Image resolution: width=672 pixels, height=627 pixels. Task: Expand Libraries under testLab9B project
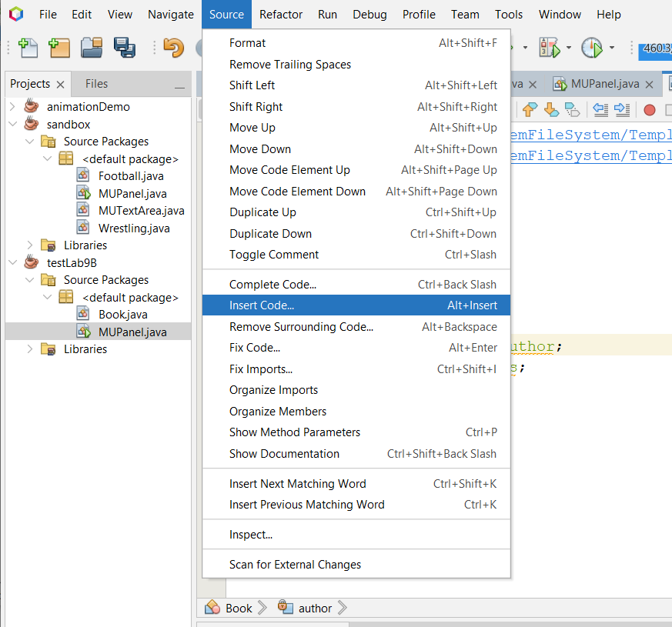[30, 349]
